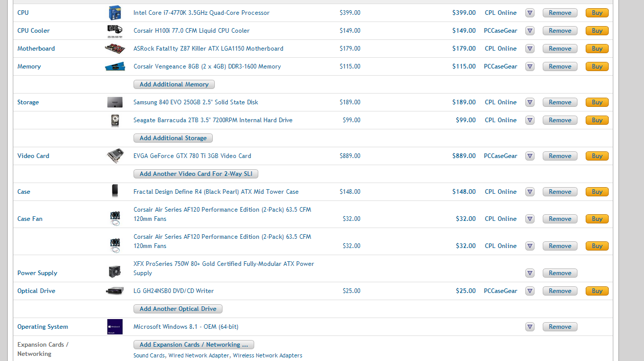Buy the Fractal Design Define R4 case
The height and width of the screenshot is (361, 644).
pyautogui.click(x=597, y=192)
